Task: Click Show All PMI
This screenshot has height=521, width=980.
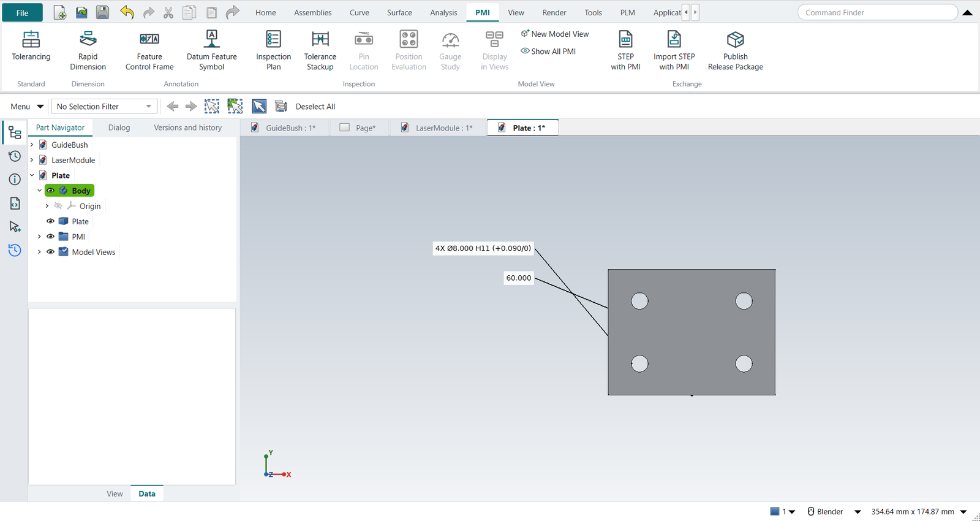Action: [548, 51]
